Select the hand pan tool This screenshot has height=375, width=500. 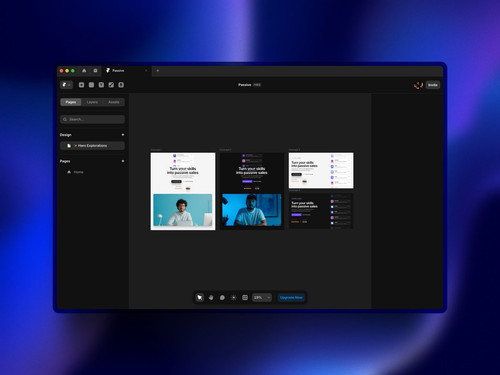211,297
